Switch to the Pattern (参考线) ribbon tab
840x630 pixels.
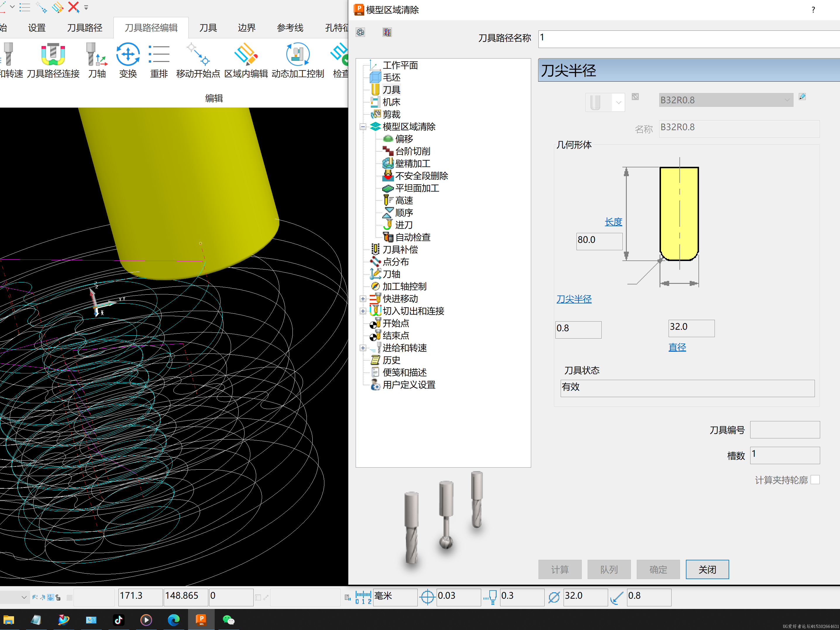click(290, 28)
